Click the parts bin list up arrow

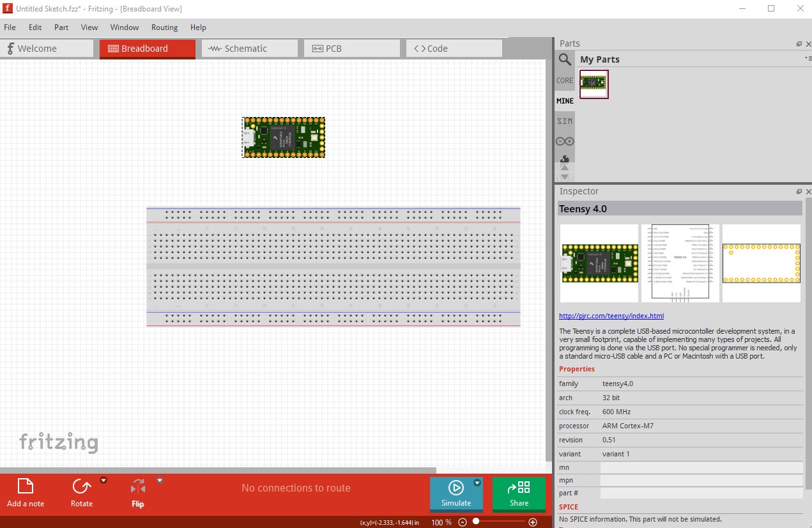tap(565, 168)
